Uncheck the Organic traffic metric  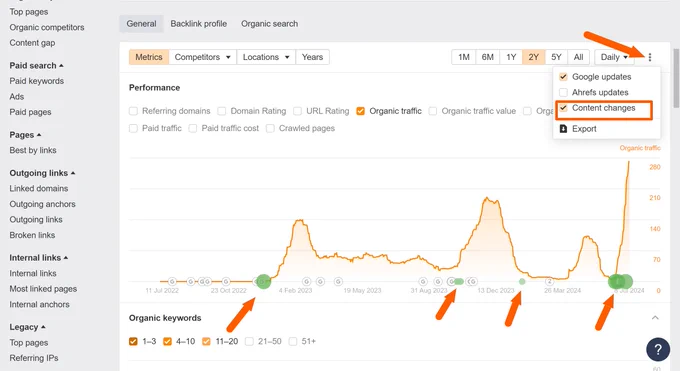click(360, 111)
